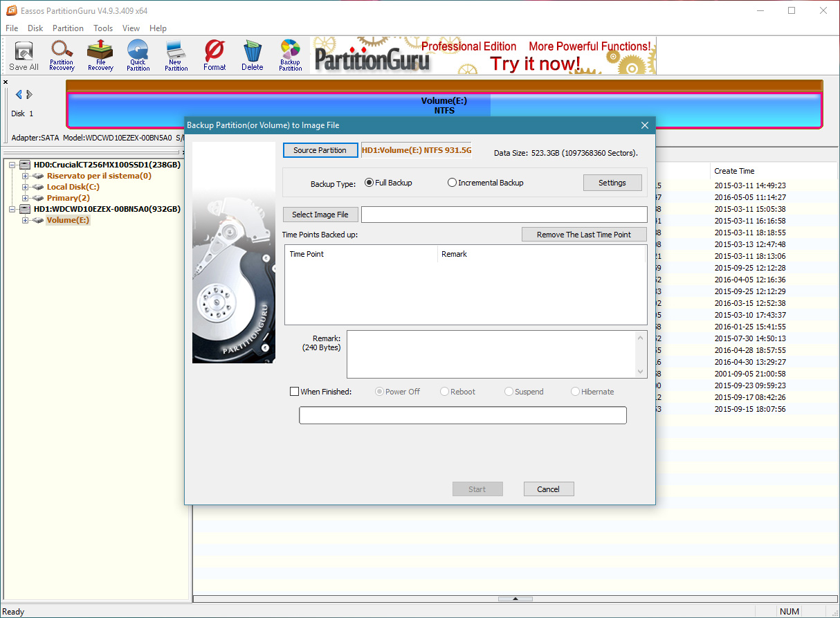This screenshot has height=618, width=840.
Task: Create a New Partition from the toolbar
Action: click(x=176, y=55)
